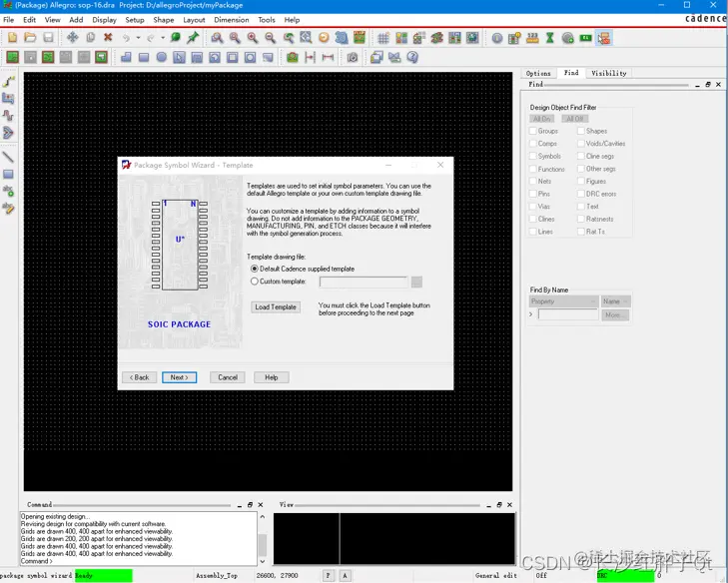The height and width of the screenshot is (583, 728).
Task: Click the Flip design icon
Action: tap(360, 38)
